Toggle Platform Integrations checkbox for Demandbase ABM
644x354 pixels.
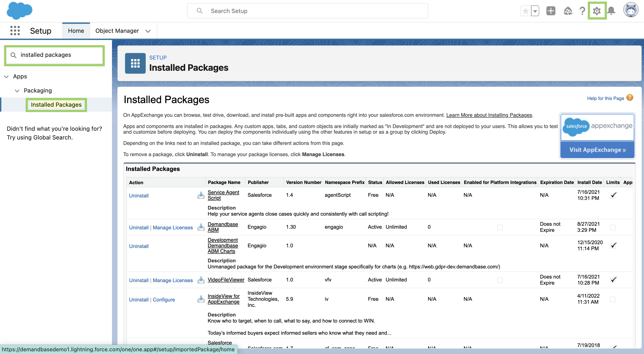500,228
